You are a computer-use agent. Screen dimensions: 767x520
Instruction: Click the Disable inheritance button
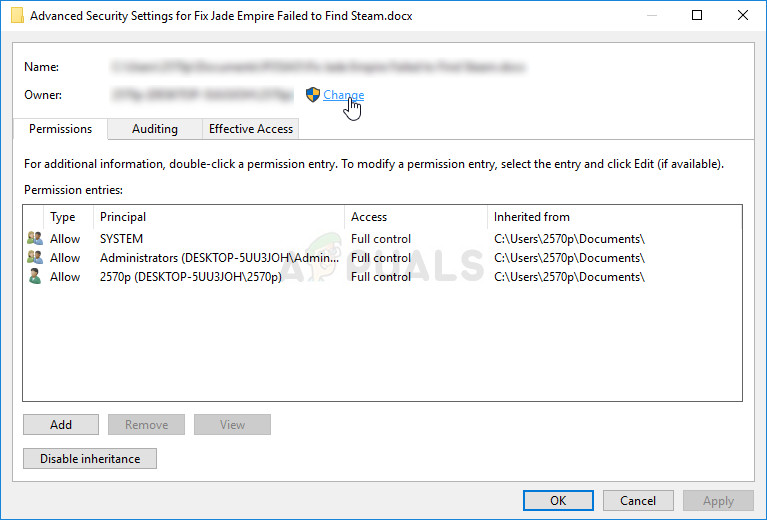point(90,459)
